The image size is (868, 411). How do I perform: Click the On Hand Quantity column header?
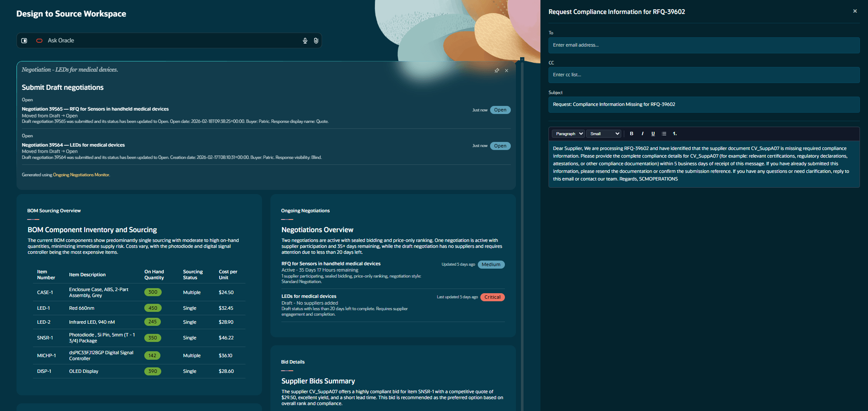point(154,275)
